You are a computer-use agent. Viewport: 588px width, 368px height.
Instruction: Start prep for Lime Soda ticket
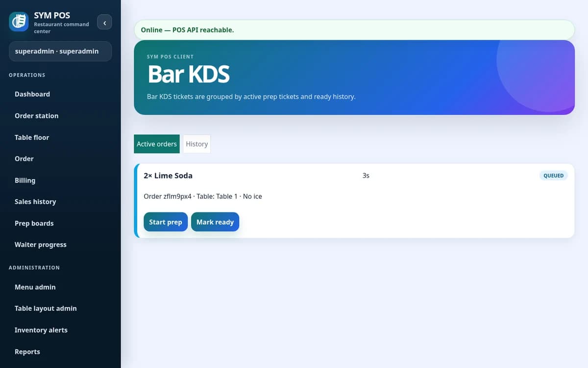166,222
